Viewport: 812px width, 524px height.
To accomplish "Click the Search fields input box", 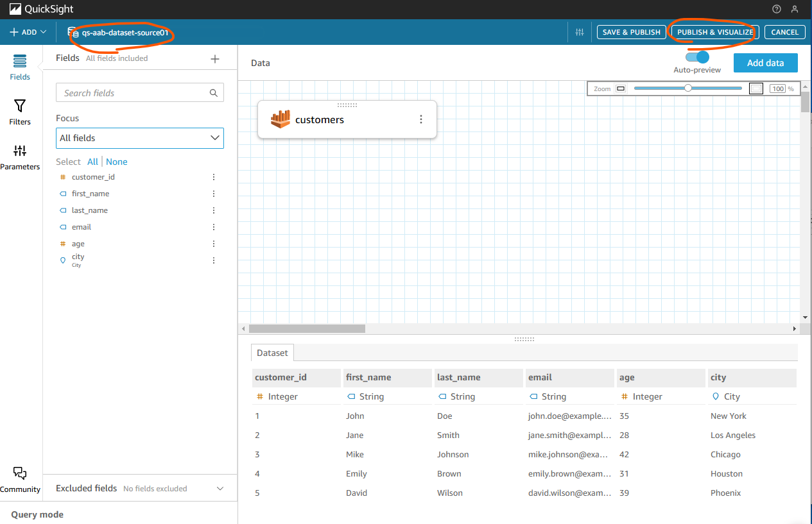I will pyautogui.click(x=140, y=93).
